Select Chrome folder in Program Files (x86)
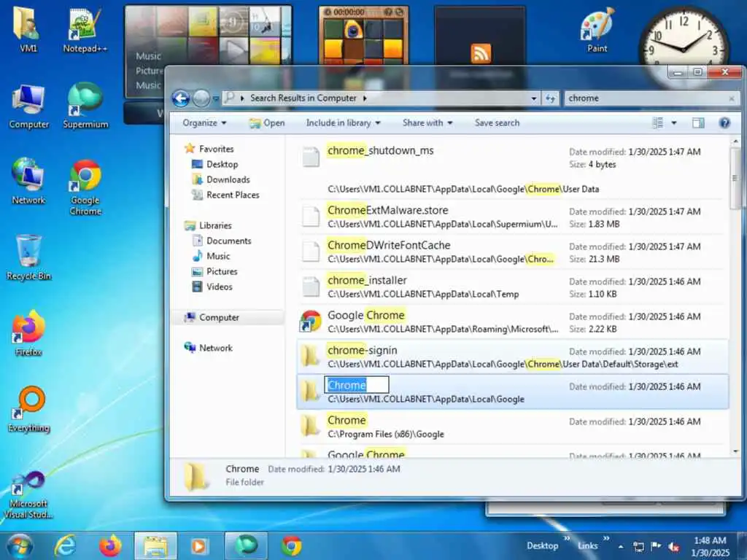Image resolution: width=747 pixels, height=560 pixels. [512, 427]
